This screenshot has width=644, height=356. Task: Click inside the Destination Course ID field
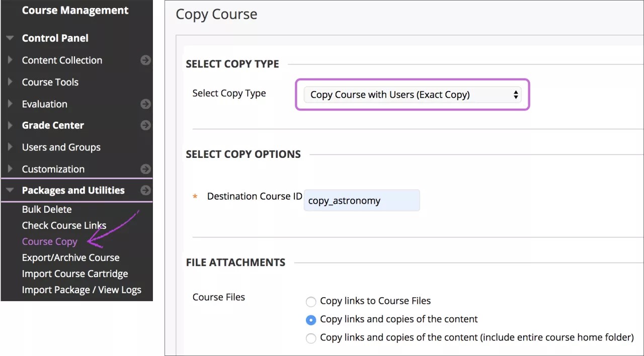pyautogui.click(x=361, y=200)
